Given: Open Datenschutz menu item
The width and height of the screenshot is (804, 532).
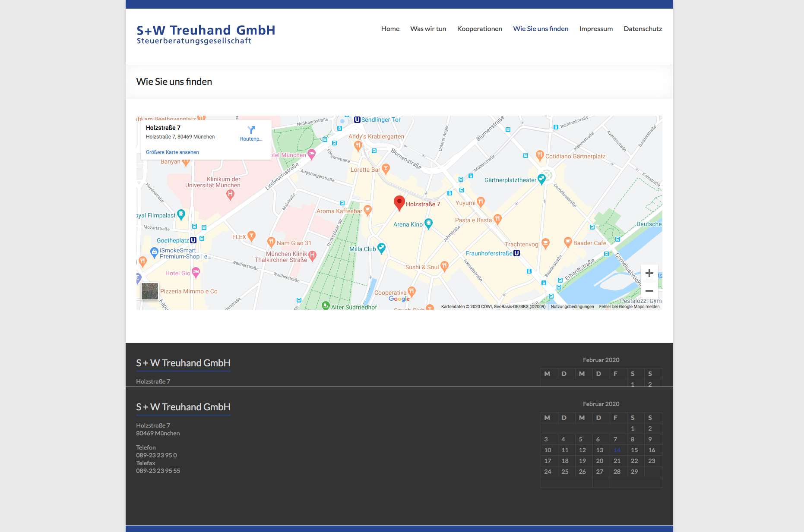Looking at the screenshot, I should [x=643, y=29].
